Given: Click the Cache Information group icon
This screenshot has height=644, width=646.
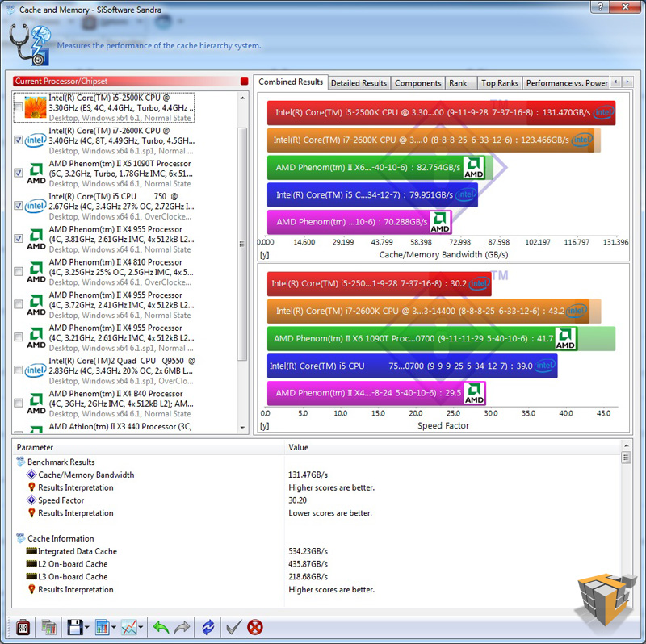Looking at the screenshot, I should (21, 537).
